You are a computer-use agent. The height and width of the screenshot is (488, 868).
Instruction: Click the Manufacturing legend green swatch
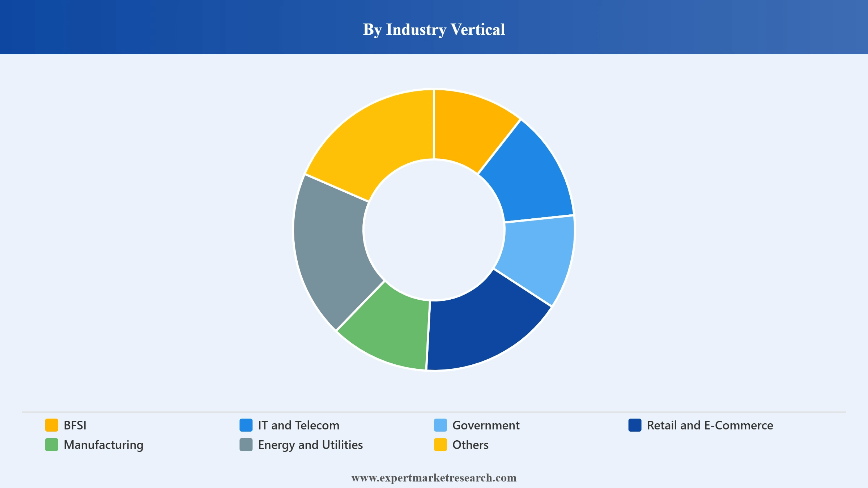[x=51, y=445]
